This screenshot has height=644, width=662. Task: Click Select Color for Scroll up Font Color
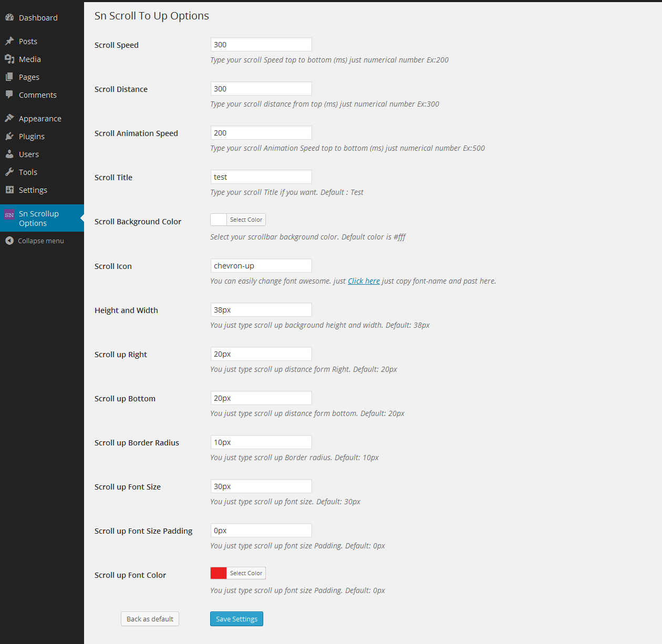(x=246, y=573)
